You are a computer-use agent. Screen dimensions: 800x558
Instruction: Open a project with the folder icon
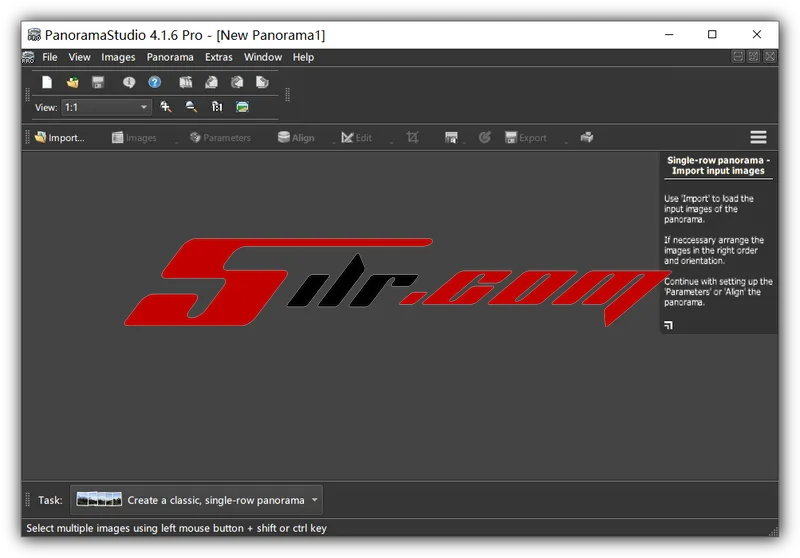(x=72, y=82)
